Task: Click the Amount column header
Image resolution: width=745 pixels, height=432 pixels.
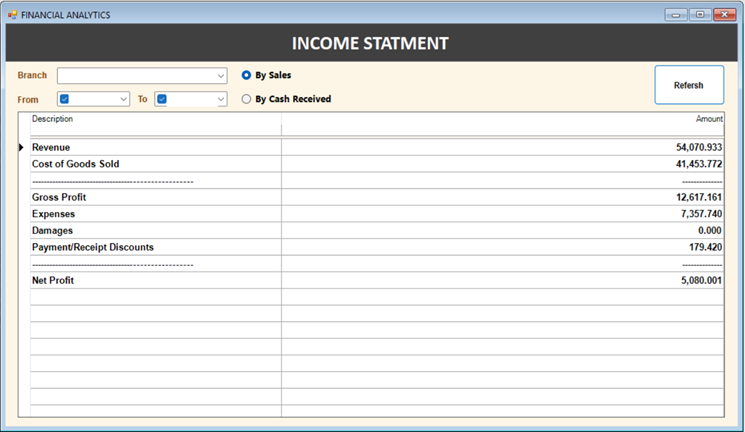Action: pyautogui.click(x=503, y=124)
